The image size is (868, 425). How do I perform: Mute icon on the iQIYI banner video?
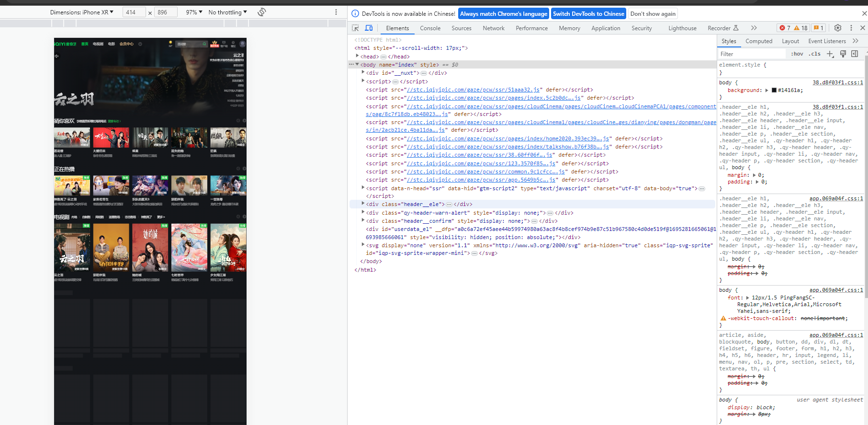click(x=56, y=56)
